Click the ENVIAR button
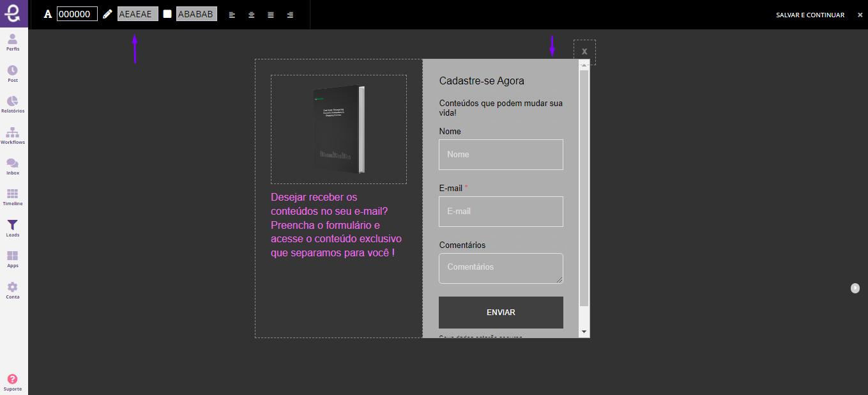The image size is (868, 395). [x=501, y=313]
